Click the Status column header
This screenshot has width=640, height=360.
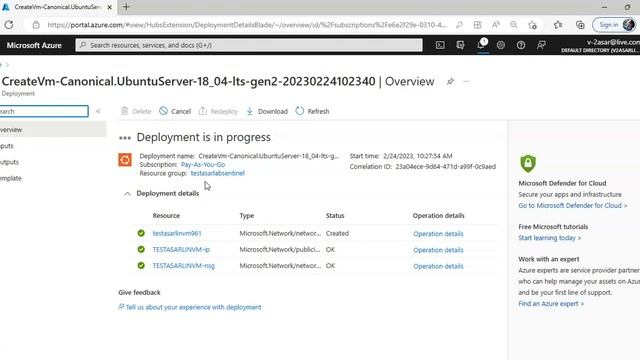coord(335,216)
